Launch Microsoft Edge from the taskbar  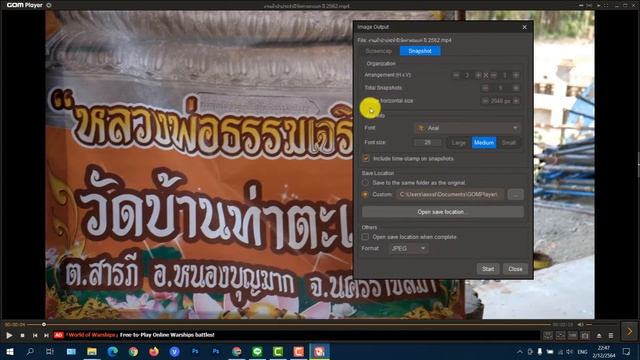(x=113, y=351)
